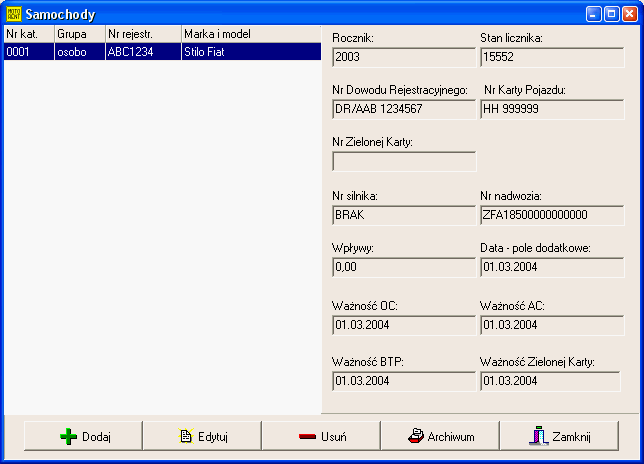Click into the Rocznik field showing 2003
The height and width of the screenshot is (464, 644).
coord(403,58)
